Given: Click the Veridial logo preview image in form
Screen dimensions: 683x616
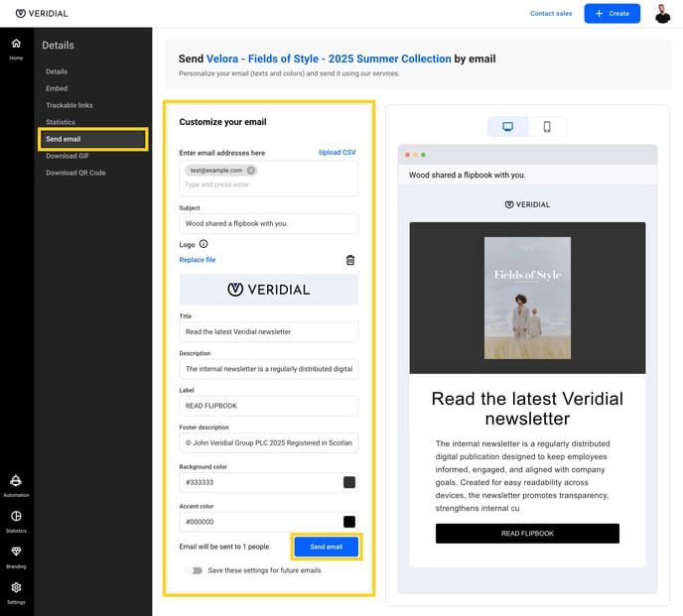Looking at the screenshot, I should pyautogui.click(x=268, y=289).
